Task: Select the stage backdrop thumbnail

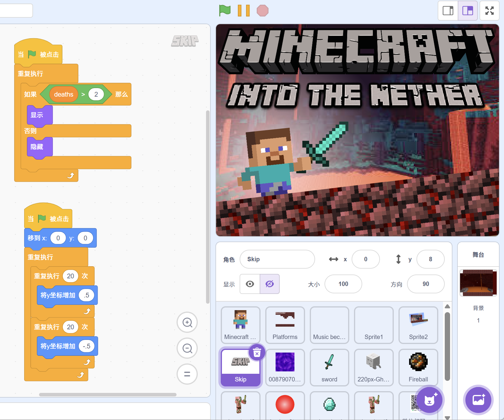Action: [478, 283]
